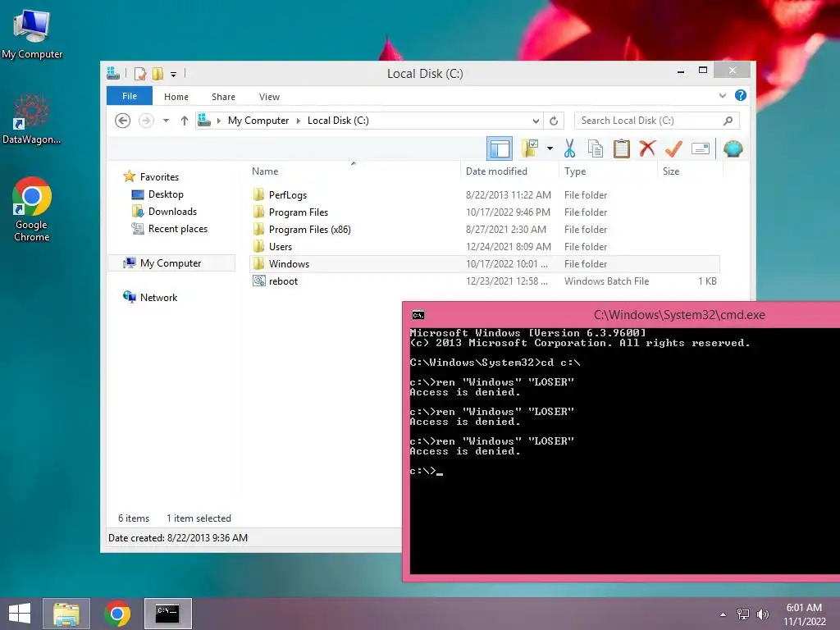Open the View ribbon tab
This screenshot has width=840, height=630.
269,97
